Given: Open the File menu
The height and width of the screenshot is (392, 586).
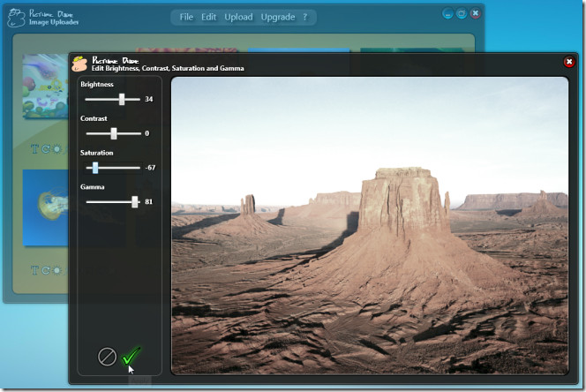Looking at the screenshot, I should pos(186,17).
